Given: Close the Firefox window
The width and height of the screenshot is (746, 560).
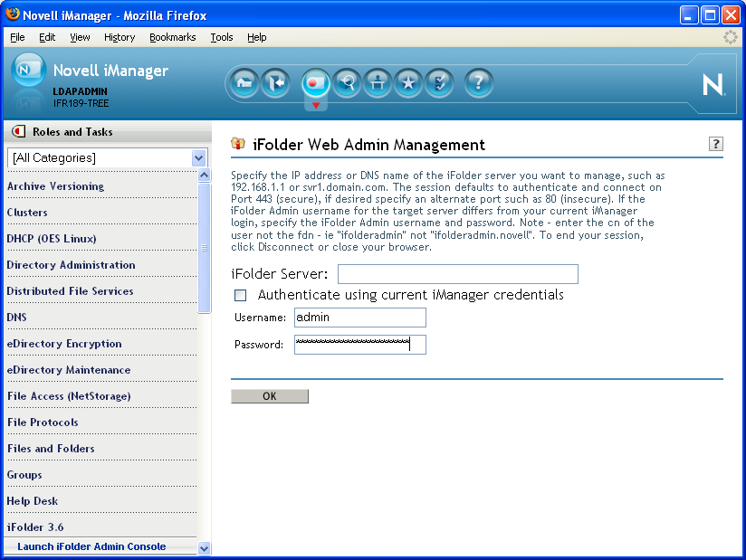Looking at the screenshot, I should [x=731, y=15].
